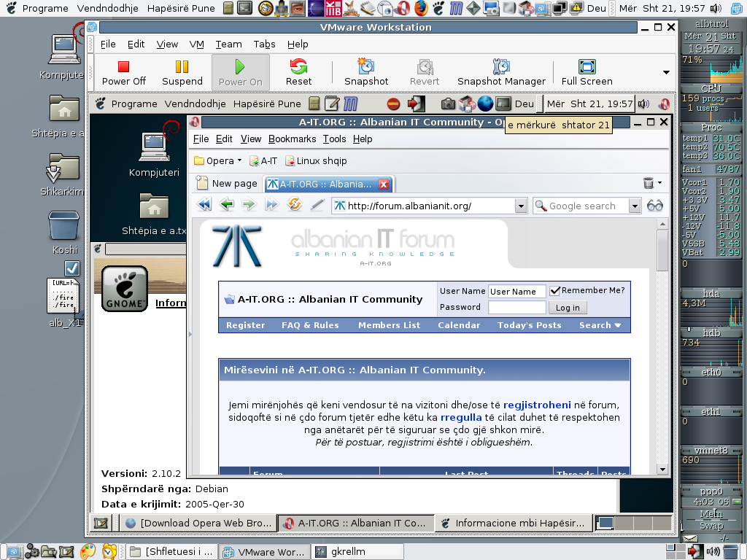The height and width of the screenshot is (560, 747).
Task: Click the Reset toolbar icon
Action: [298, 72]
